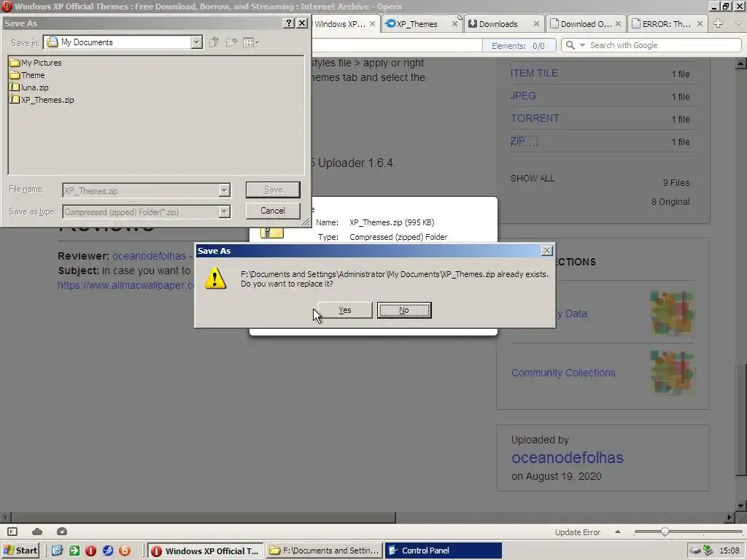
Task: Switch to Control Panel taskbar window
Action: [444, 551]
